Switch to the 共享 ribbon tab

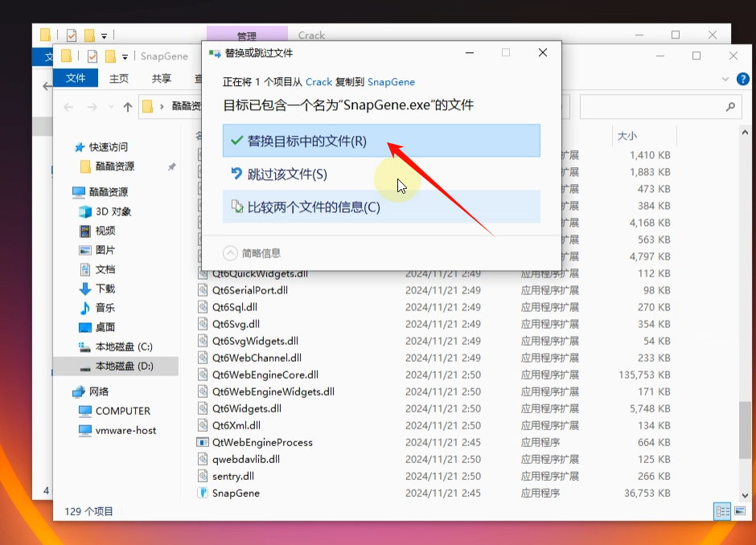click(161, 78)
